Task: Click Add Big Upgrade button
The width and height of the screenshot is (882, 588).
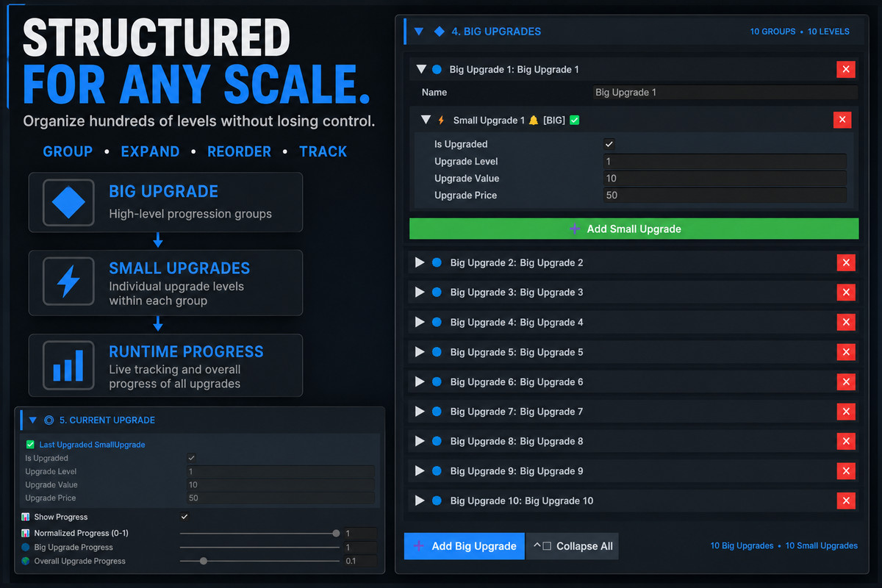Action: [x=464, y=546]
